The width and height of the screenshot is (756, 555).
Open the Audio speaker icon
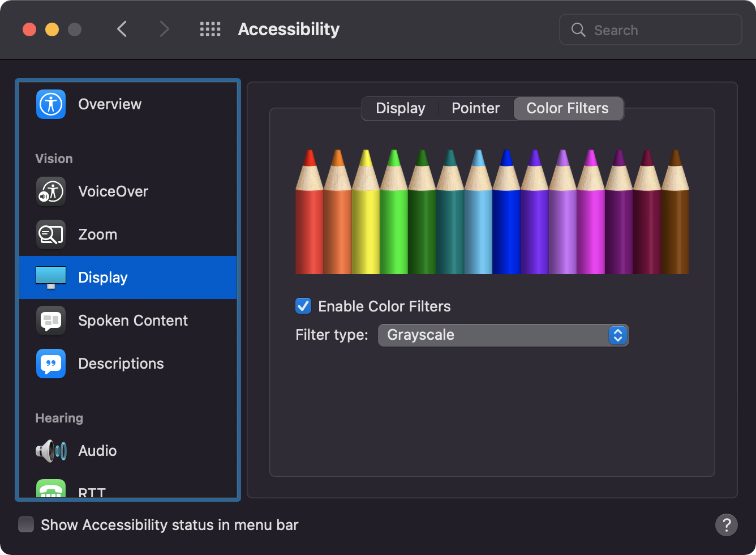51,451
